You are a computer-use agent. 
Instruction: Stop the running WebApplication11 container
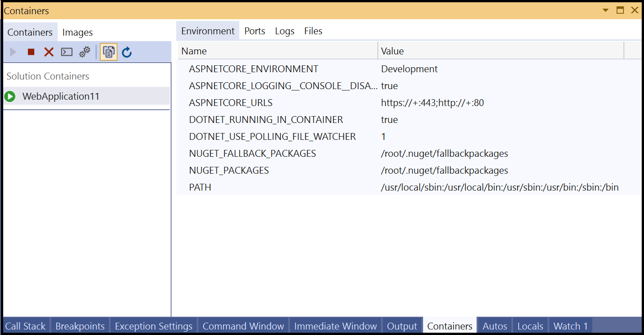(31, 52)
